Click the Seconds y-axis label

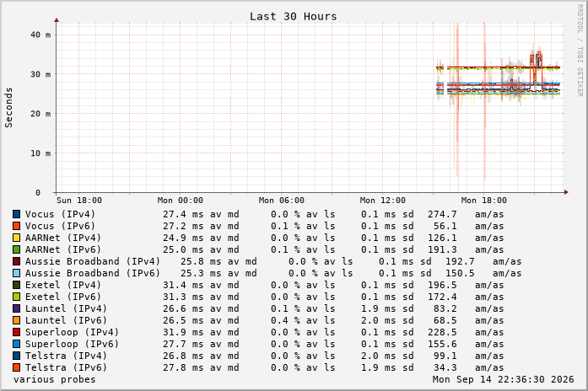(8, 108)
